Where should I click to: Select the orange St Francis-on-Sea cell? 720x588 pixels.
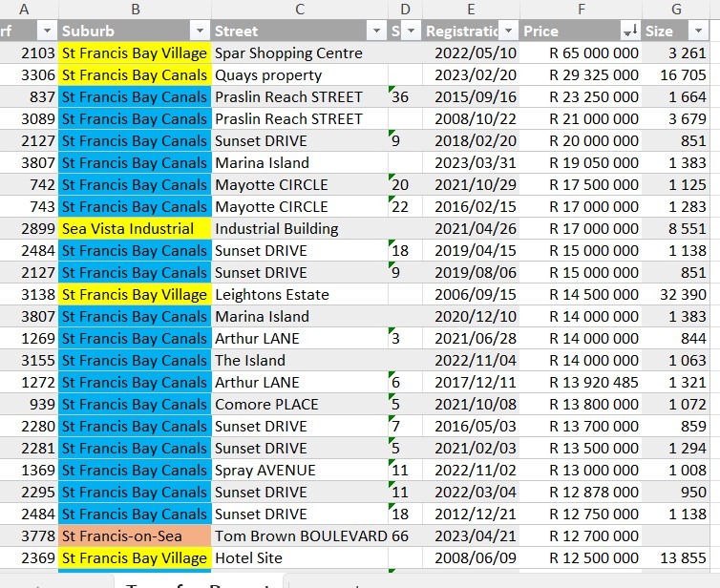coord(135,536)
